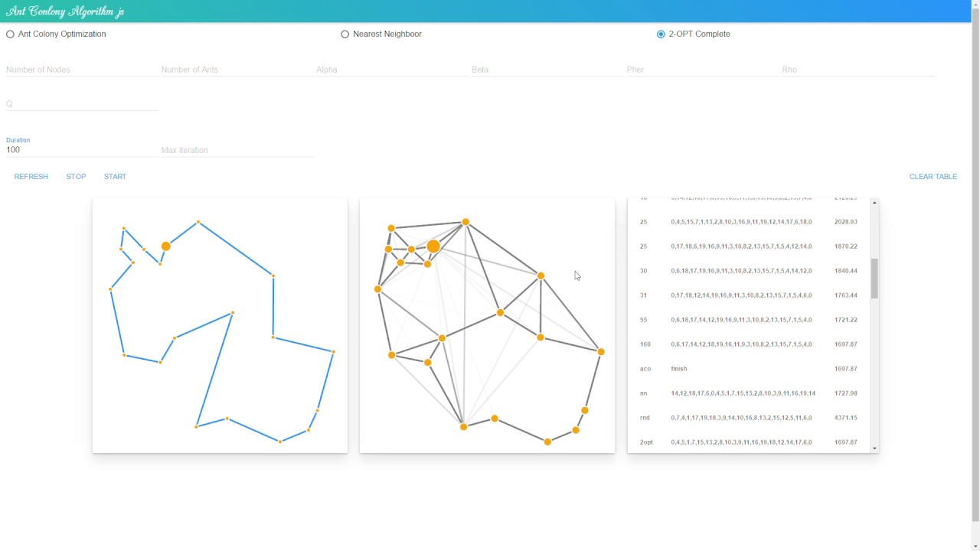This screenshot has height=551, width=980.
Task: Click the Ant Colony Algorithm js title
Action: 65,11
